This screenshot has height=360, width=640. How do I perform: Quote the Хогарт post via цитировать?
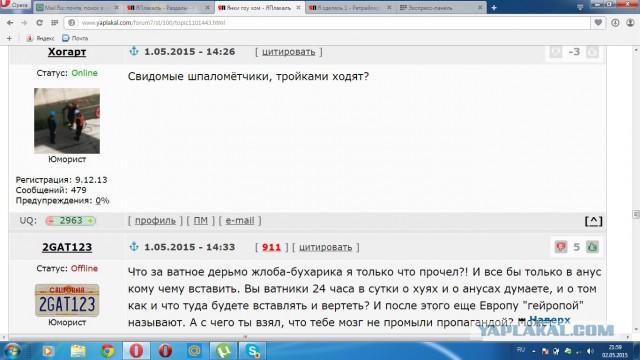[289, 52]
